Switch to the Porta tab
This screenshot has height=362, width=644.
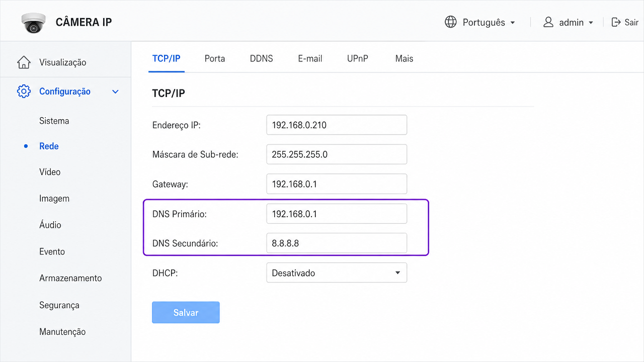tap(215, 59)
